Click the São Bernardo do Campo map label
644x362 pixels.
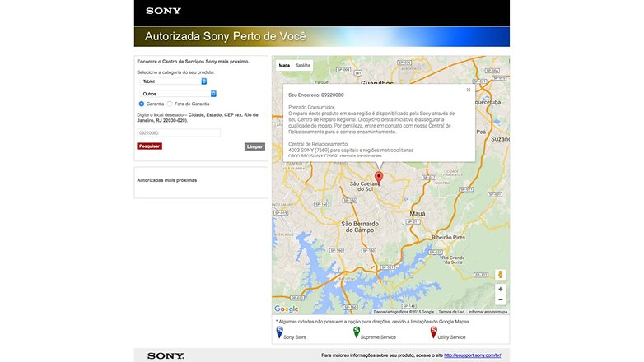tap(360, 227)
